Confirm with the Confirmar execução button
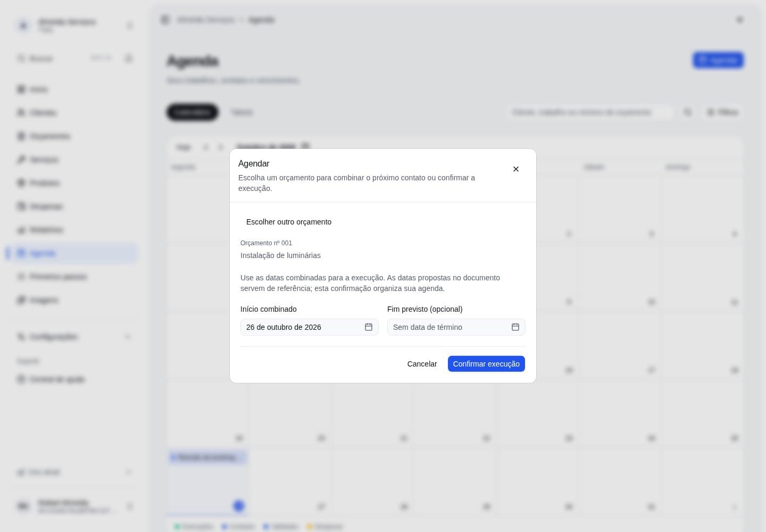Screen dimensions: 766x532 point(486,364)
